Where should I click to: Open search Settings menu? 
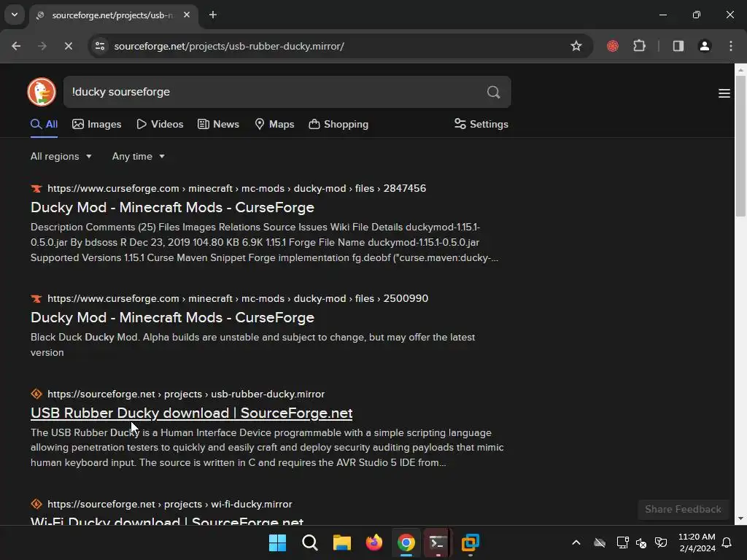[481, 124]
